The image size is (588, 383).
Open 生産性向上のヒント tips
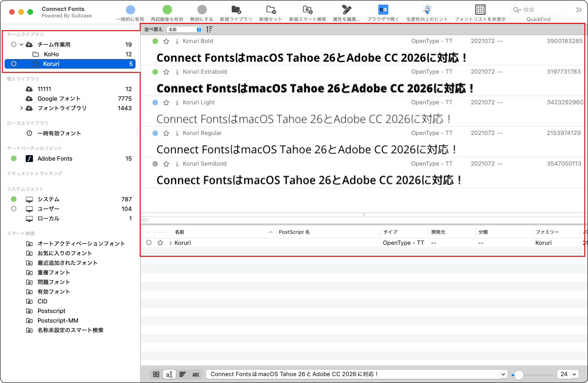point(427,10)
